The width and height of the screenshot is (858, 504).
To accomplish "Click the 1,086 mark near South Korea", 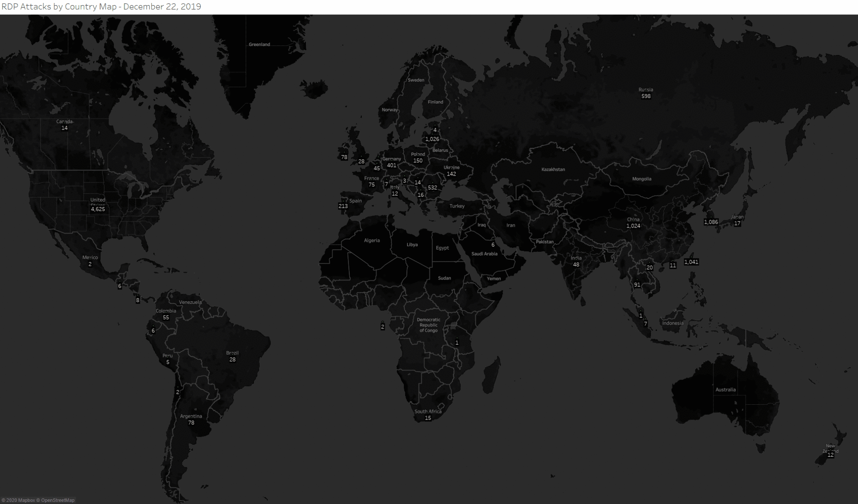I will tap(711, 222).
